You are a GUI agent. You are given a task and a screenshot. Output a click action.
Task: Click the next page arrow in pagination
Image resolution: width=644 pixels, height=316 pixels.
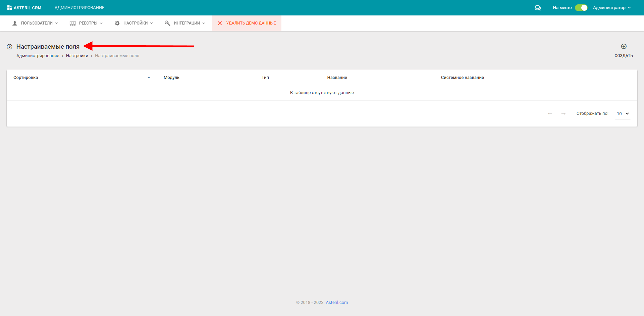[563, 114]
